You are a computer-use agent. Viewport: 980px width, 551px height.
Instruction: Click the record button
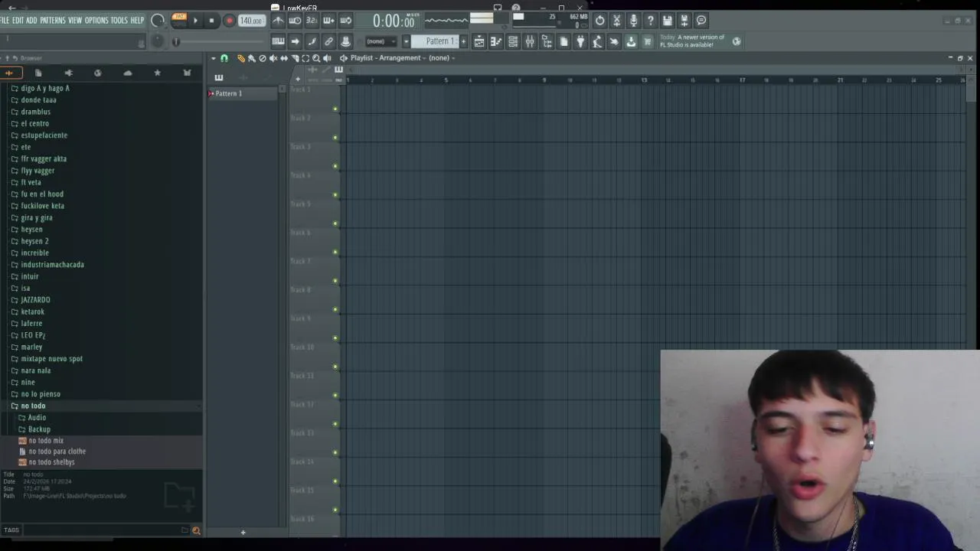[x=228, y=21]
